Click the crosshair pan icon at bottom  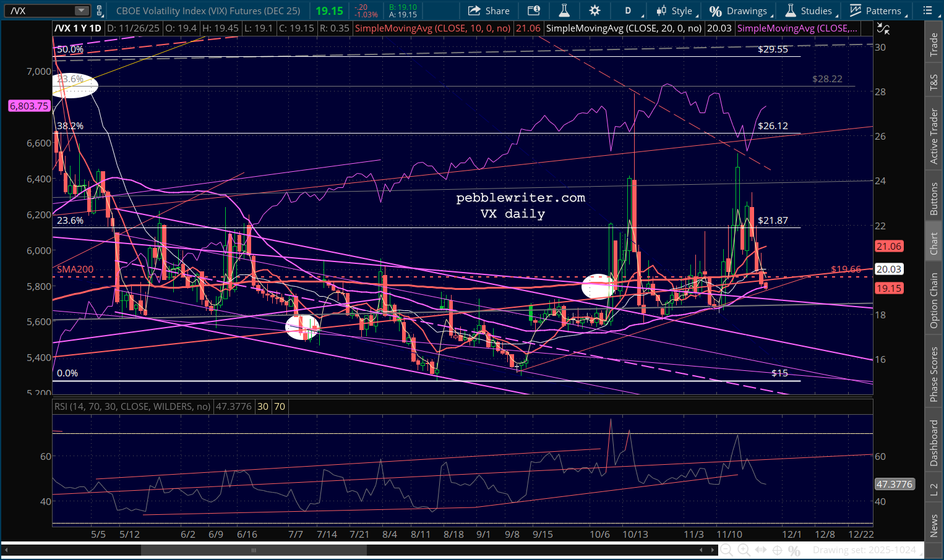[x=778, y=550]
